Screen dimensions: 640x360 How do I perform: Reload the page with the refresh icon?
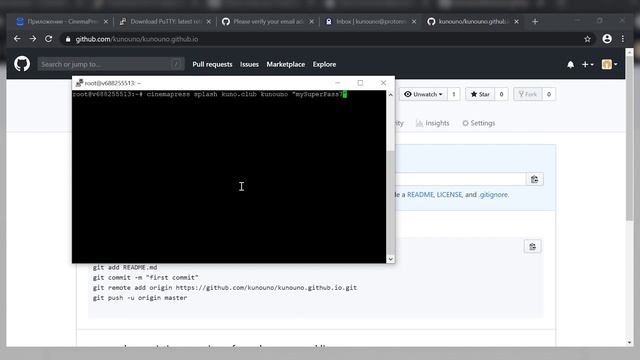pos(49,39)
